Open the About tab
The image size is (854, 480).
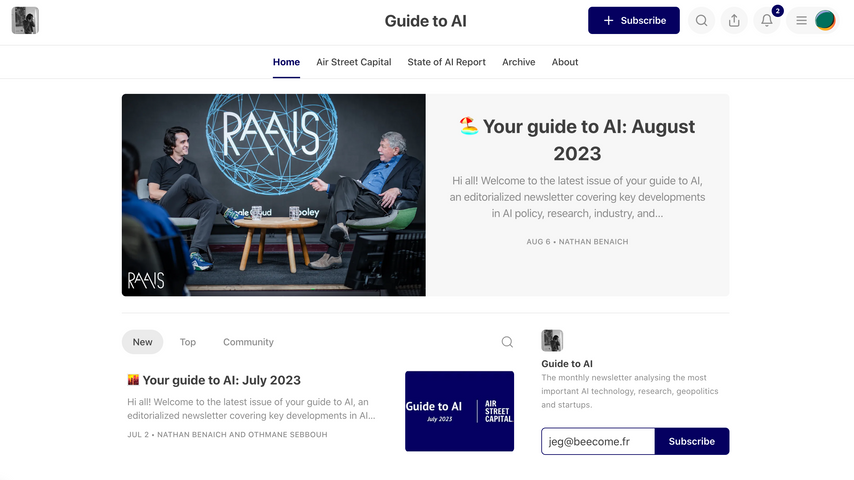(565, 62)
